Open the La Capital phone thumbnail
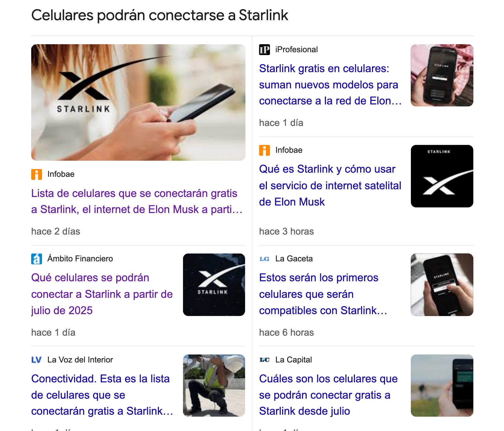Image resolution: width=504 pixels, height=431 pixels. point(442,386)
